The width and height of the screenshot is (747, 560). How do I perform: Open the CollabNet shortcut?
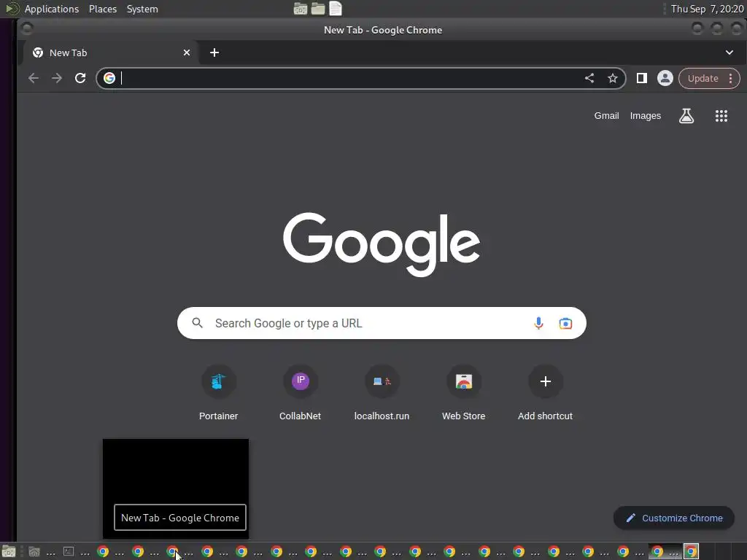pyautogui.click(x=300, y=393)
